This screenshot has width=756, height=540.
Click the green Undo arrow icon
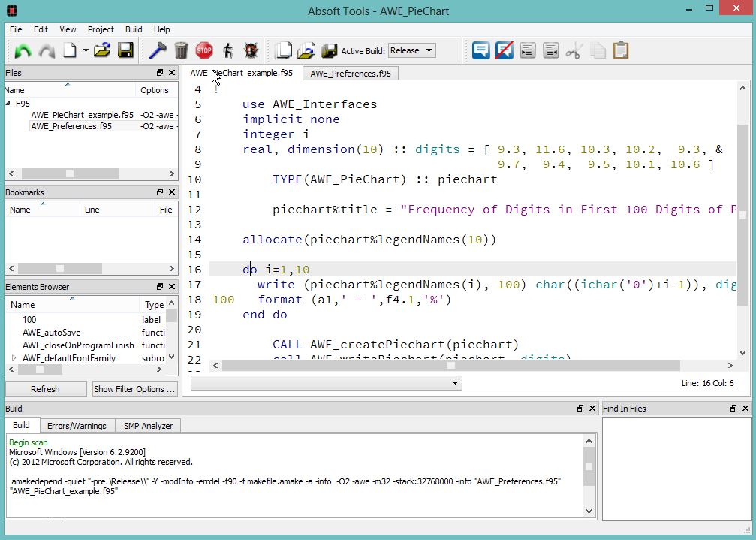pos(23,51)
